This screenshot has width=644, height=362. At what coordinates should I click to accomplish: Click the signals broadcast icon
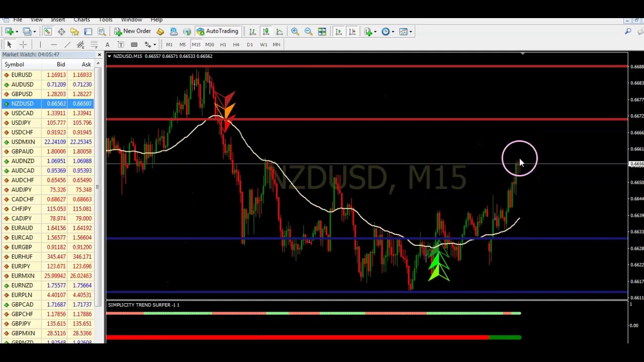point(187,32)
